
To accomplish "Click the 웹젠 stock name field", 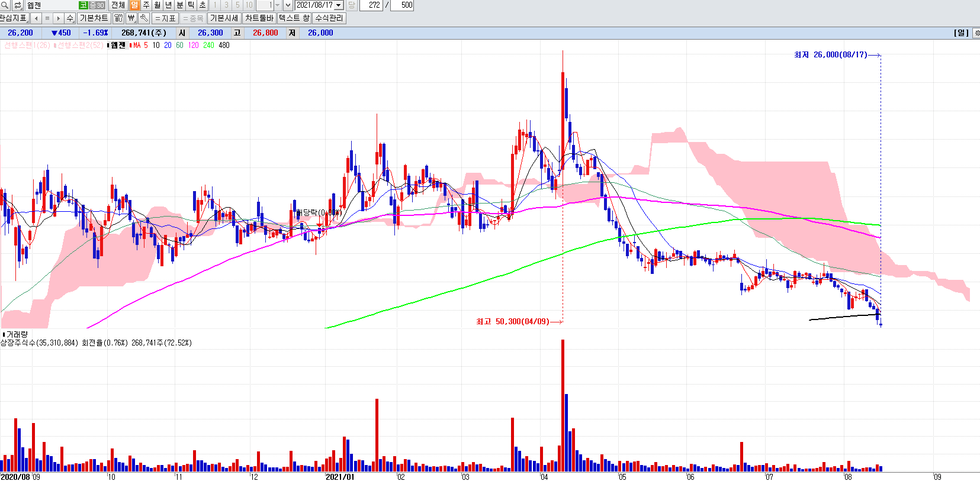I will tap(52, 5).
